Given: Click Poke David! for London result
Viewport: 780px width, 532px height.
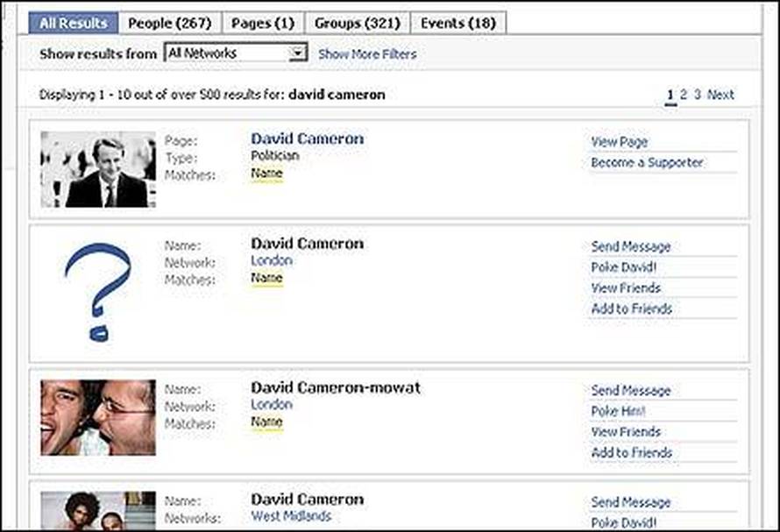Looking at the screenshot, I should 624,267.
